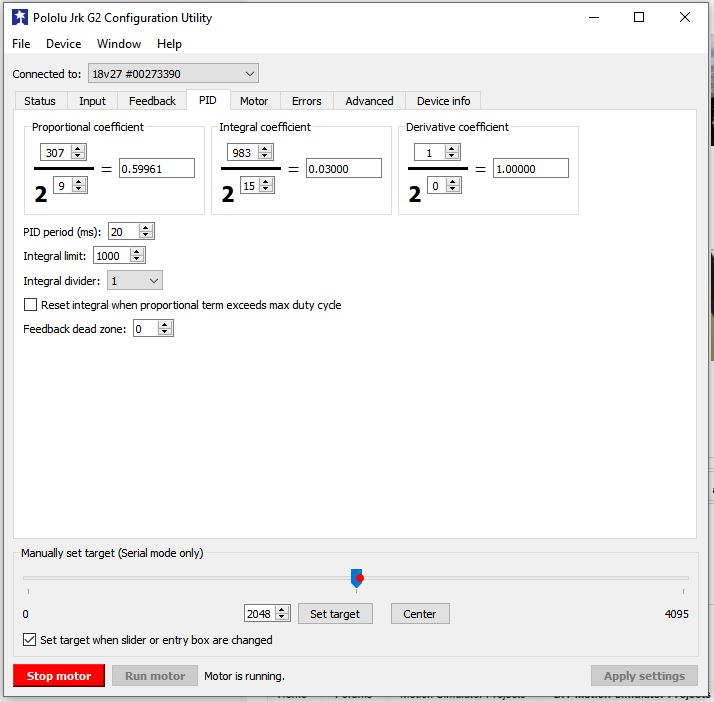Viewport: 714px width, 702px height.
Task: Click the Center button
Action: coord(420,614)
